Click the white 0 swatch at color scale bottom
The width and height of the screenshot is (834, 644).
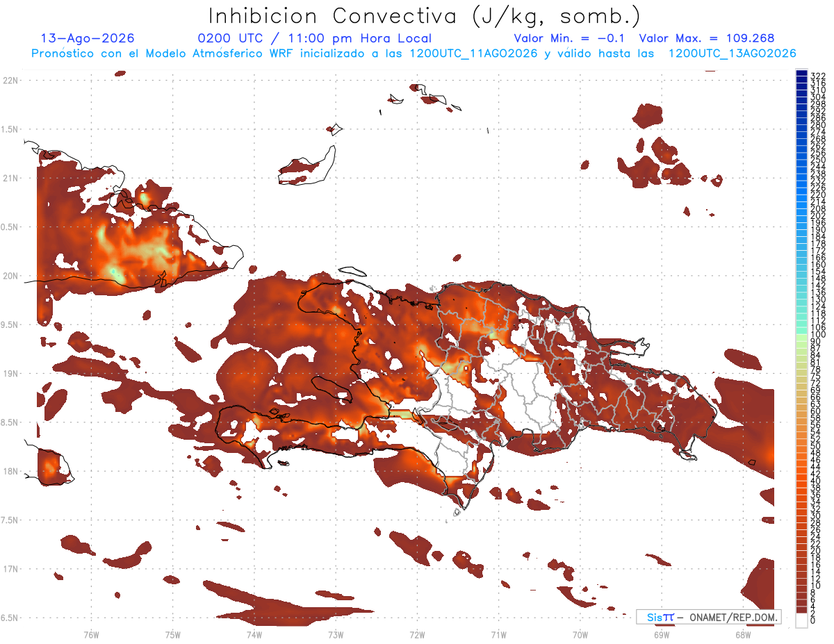(x=801, y=620)
